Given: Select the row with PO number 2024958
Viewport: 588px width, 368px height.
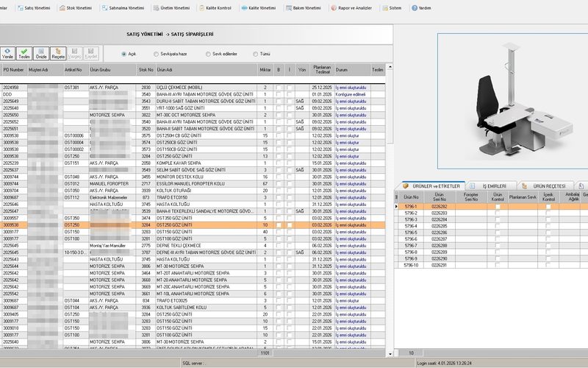Looking at the screenshot, I should tap(193, 88).
